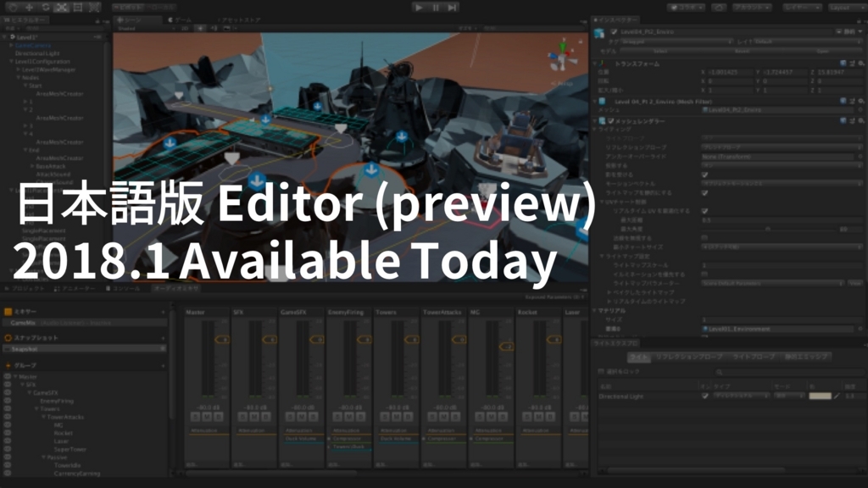Toggle visibility eye for EnemyFiring group
Screen dimensions: 868x488
(7, 401)
